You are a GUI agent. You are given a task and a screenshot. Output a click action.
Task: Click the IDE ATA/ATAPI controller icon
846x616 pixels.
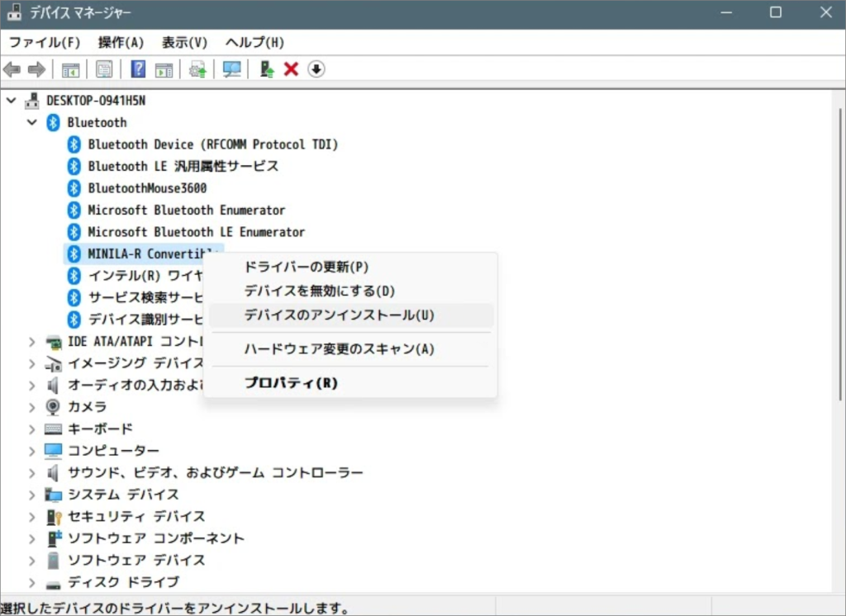click(x=54, y=342)
